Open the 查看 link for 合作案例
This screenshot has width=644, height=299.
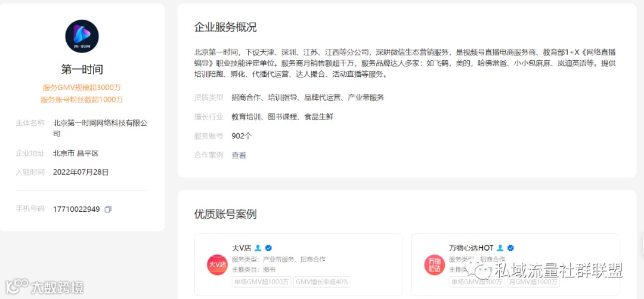(239, 155)
